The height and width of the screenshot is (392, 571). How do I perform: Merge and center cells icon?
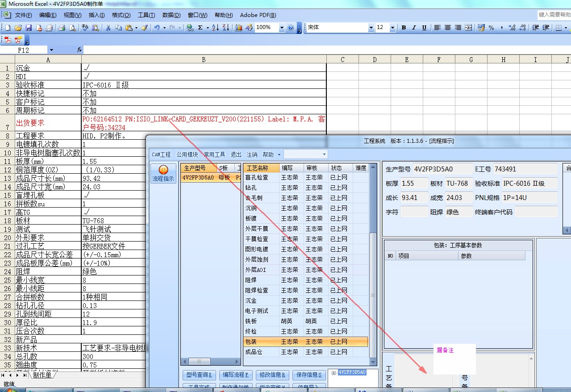click(468, 28)
